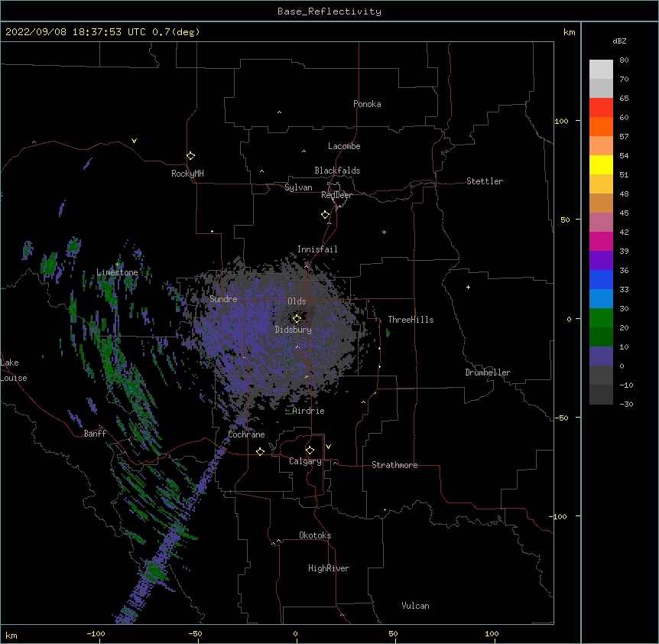Click the Innisfail city label

coord(317,249)
